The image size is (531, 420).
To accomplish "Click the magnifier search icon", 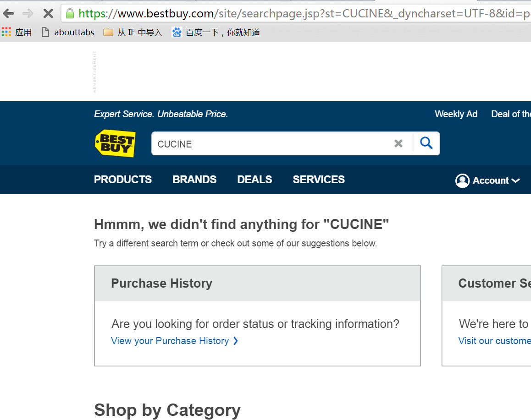I will pyautogui.click(x=426, y=143).
